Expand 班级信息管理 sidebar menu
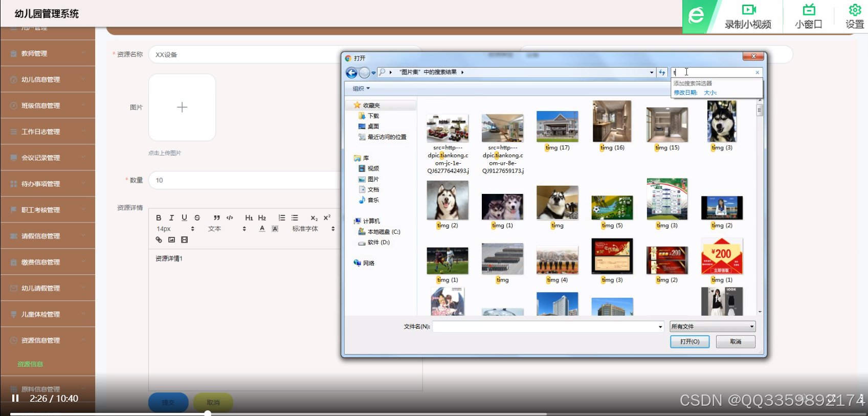The image size is (868, 416). 48,105
